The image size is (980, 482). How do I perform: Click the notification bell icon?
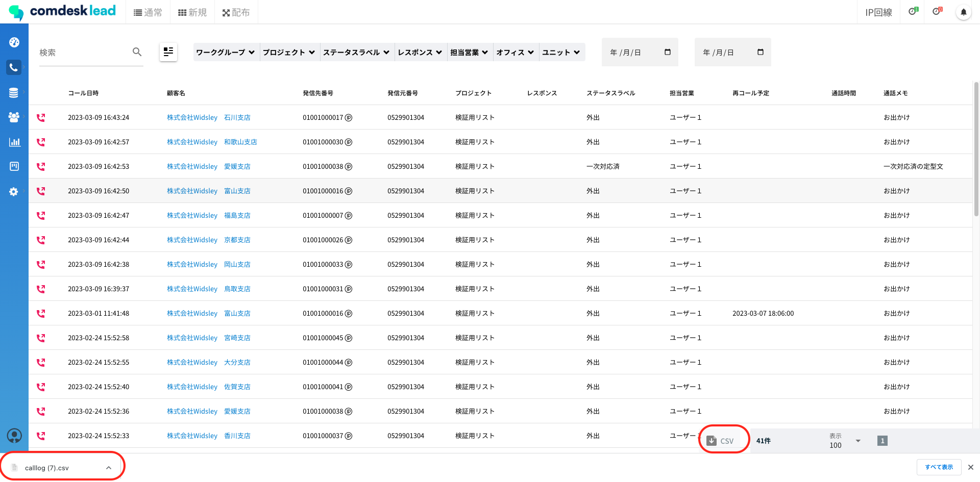pyautogui.click(x=963, y=12)
